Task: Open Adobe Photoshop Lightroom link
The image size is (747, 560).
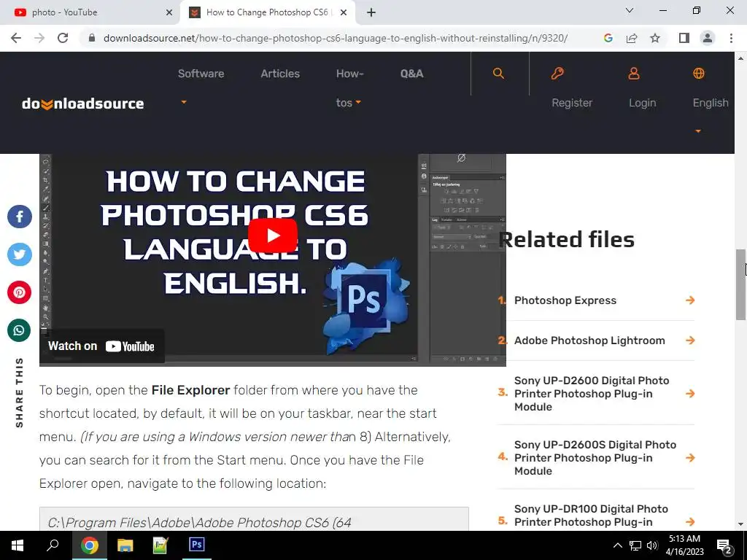Action: tap(589, 341)
